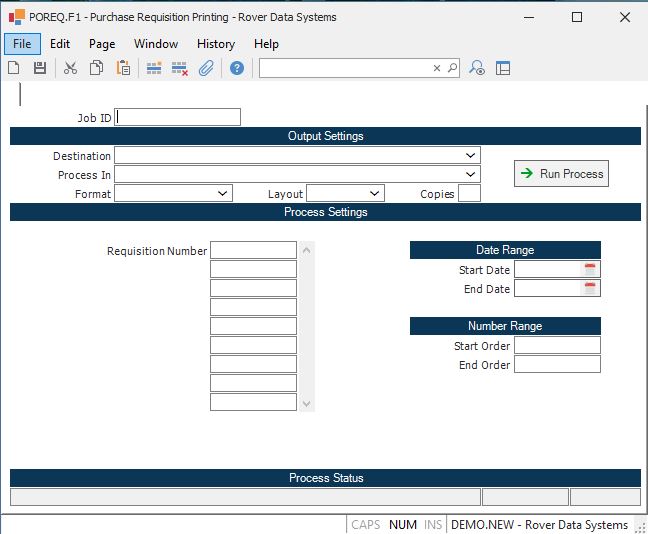Open Help with the question mark icon
The image size is (648, 534).
click(x=237, y=68)
